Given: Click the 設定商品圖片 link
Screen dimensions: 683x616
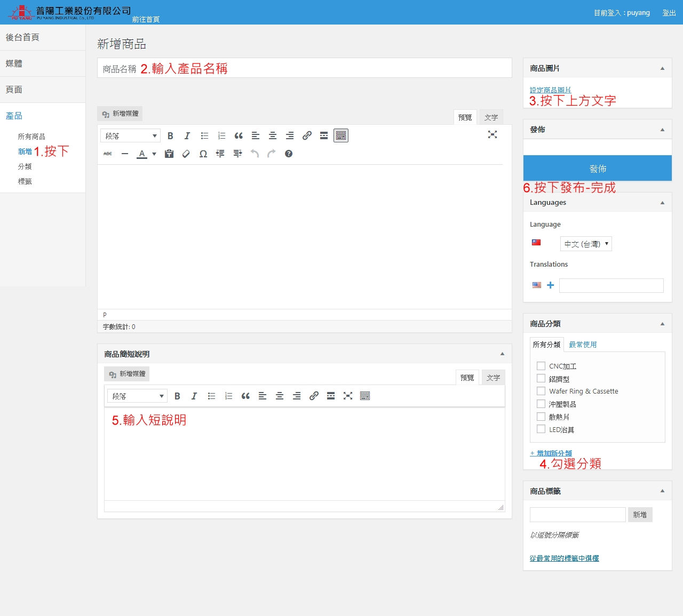Looking at the screenshot, I should click(550, 90).
